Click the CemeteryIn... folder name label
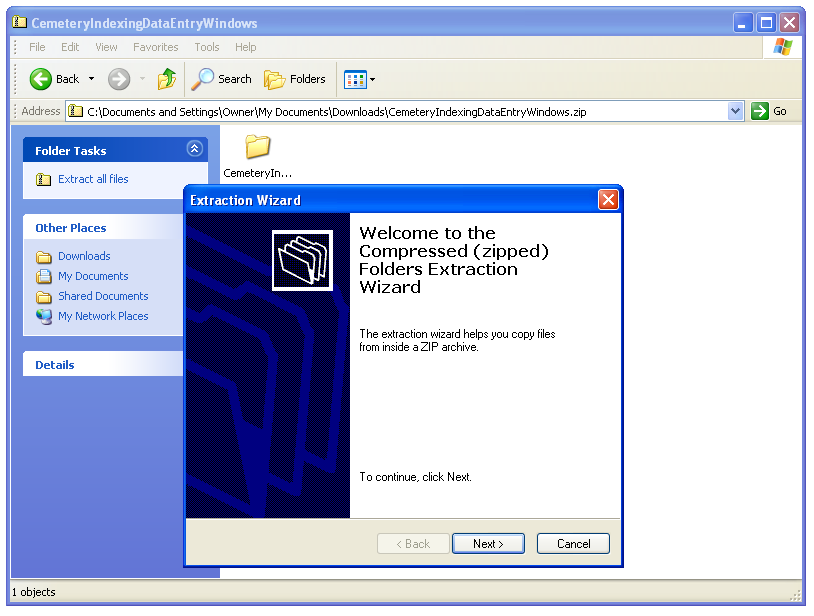 [257, 173]
